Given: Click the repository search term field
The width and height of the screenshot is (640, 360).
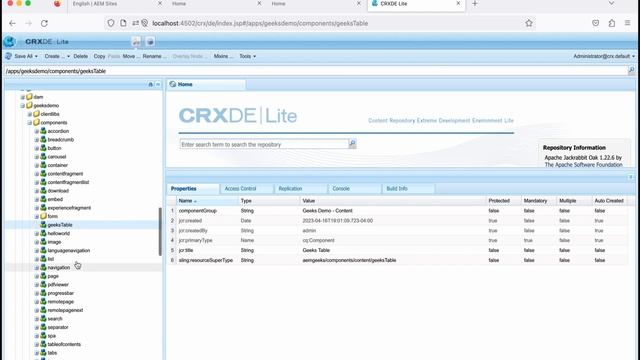Looking at the screenshot, I should tap(264, 144).
